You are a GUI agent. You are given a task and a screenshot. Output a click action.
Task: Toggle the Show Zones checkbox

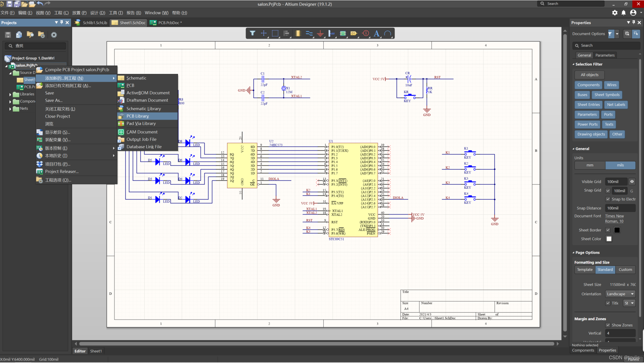coord(608,325)
